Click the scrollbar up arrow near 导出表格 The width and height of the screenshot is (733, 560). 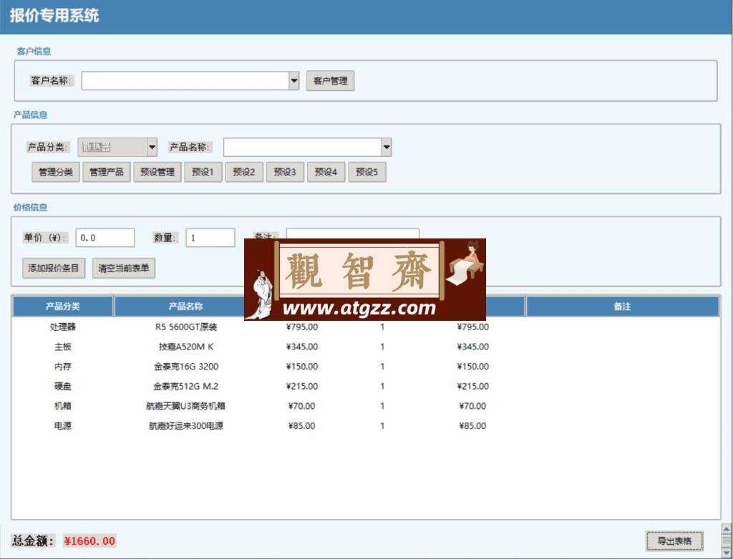point(727,529)
